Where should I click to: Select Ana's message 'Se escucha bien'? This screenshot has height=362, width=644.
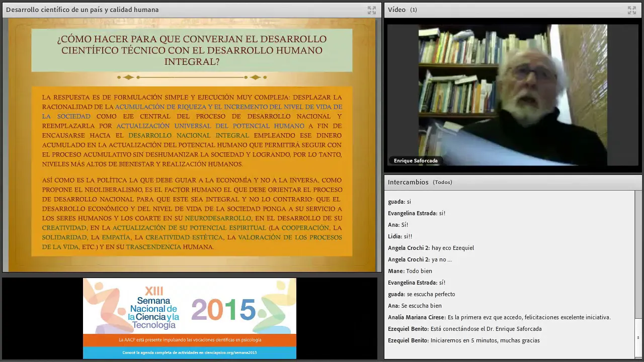[x=415, y=306]
